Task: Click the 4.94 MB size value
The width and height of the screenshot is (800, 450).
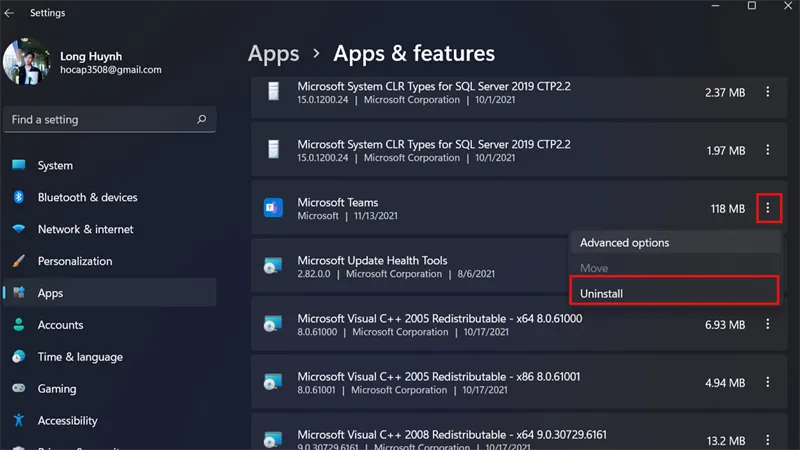Action: (x=725, y=383)
